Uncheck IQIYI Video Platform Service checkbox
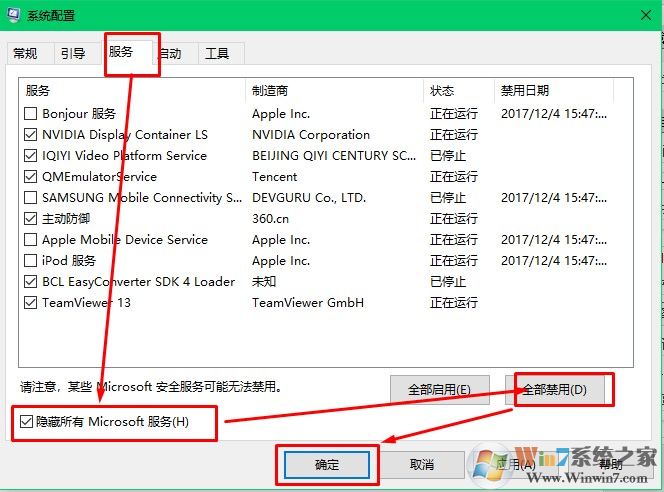Viewport: 664px width, 492px height. coord(30,155)
